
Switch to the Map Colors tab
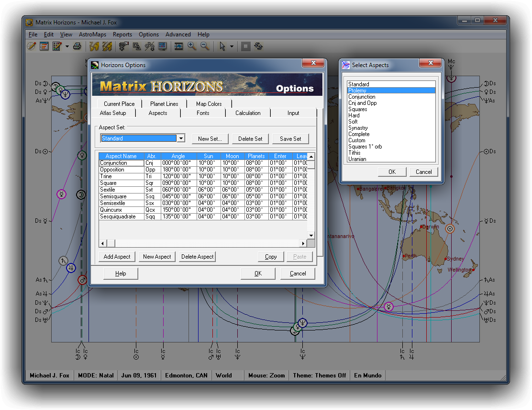[x=209, y=103]
